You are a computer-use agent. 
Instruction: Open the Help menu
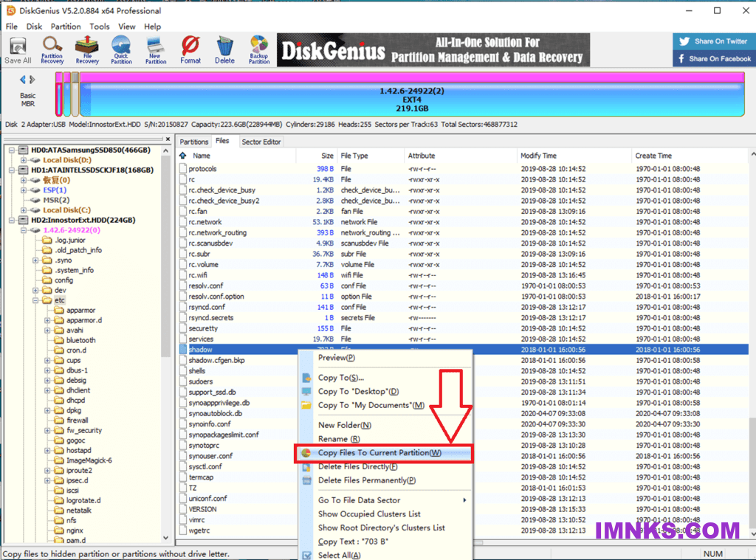tap(152, 27)
